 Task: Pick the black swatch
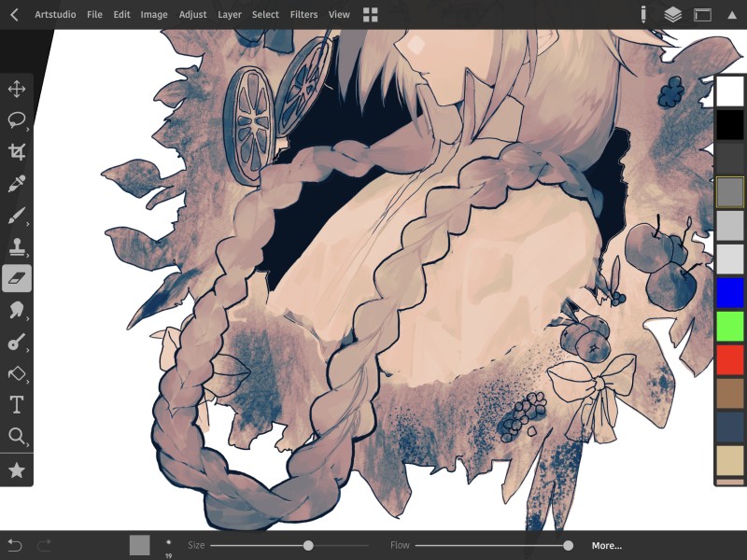pyautogui.click(x=730, y=125)
